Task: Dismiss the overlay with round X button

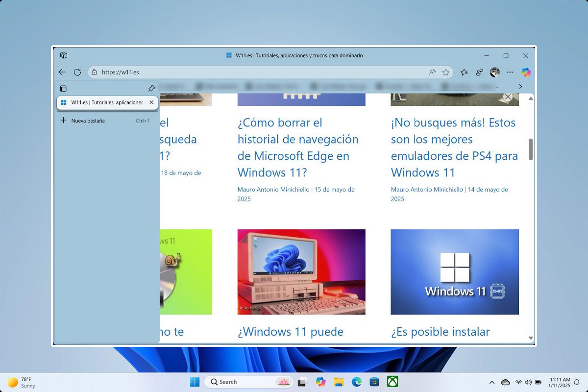Action: [508, 97]
